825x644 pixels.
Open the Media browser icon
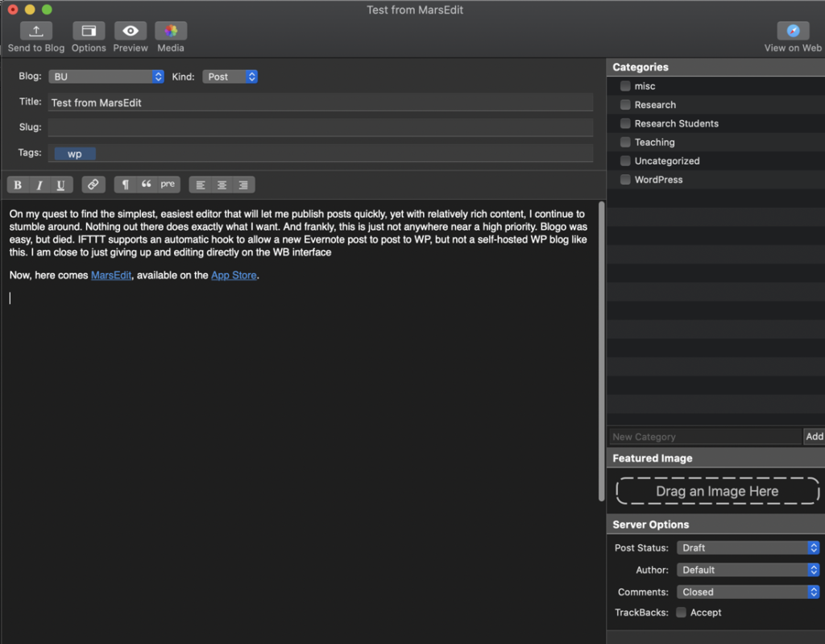click(171, 31)
